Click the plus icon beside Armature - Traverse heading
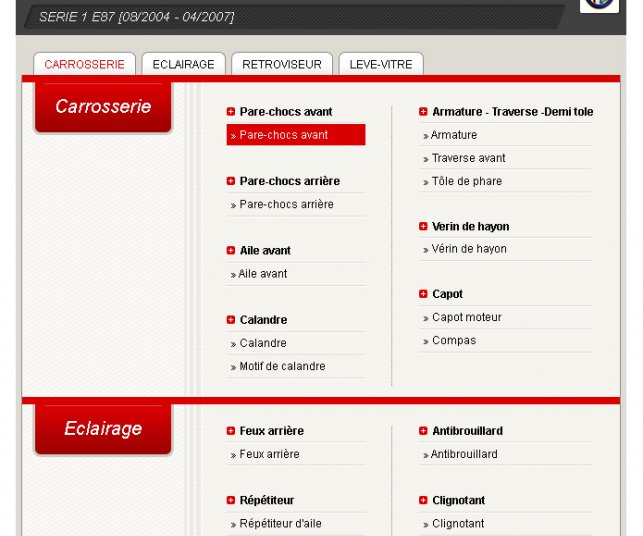 point(423,112)
